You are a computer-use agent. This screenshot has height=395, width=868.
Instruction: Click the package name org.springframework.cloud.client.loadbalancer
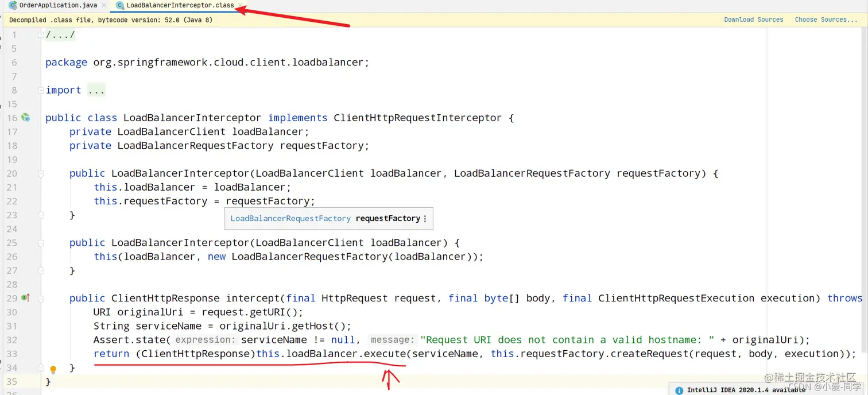[229, 63]
